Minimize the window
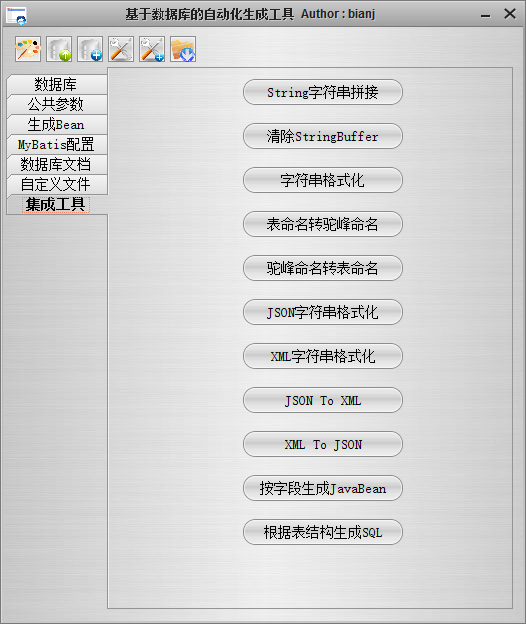This screenshot has height=624, width=526. (x=485, y=15)
